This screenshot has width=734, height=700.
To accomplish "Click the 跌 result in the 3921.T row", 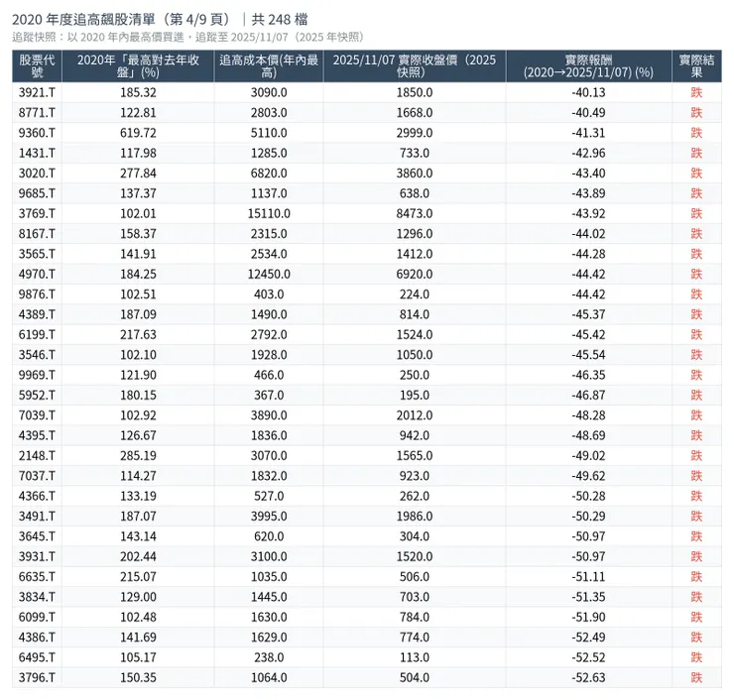I will click(696, 92).
